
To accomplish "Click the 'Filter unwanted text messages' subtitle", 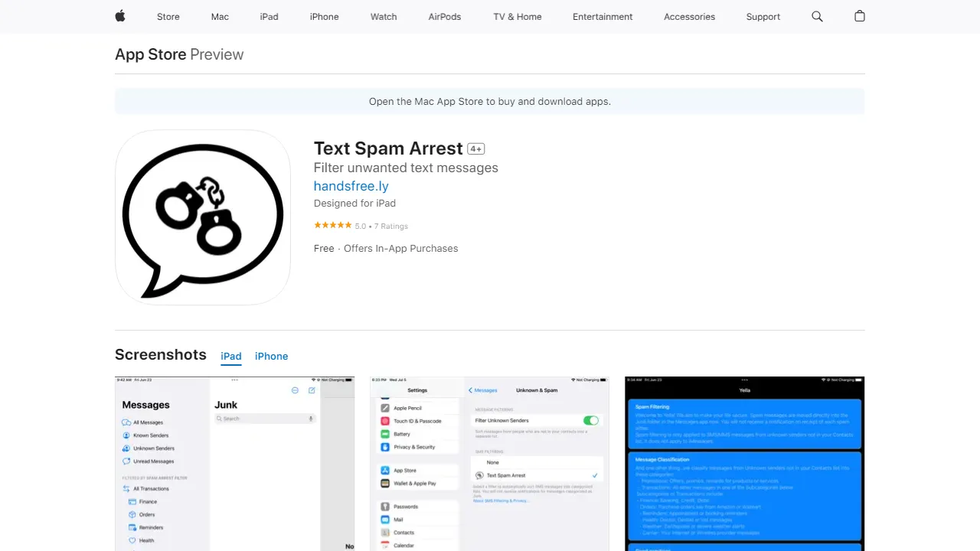I will 406,168.
